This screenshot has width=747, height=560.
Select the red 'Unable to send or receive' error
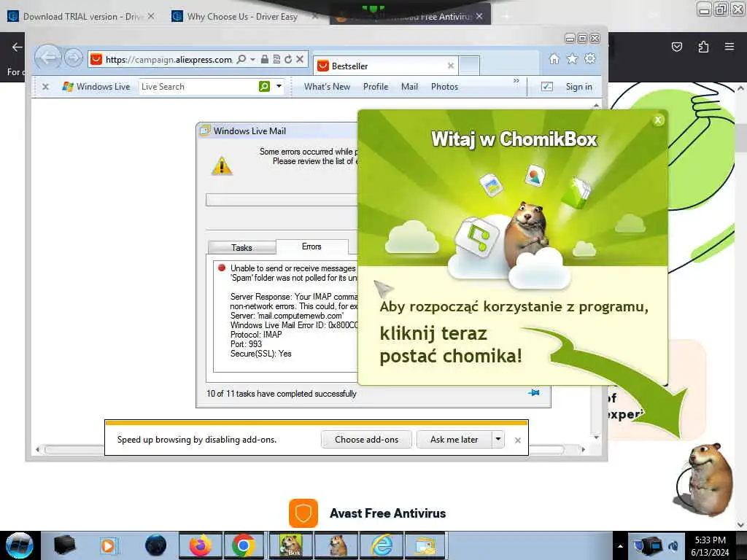pyautogui.click(x=222, y=268)
